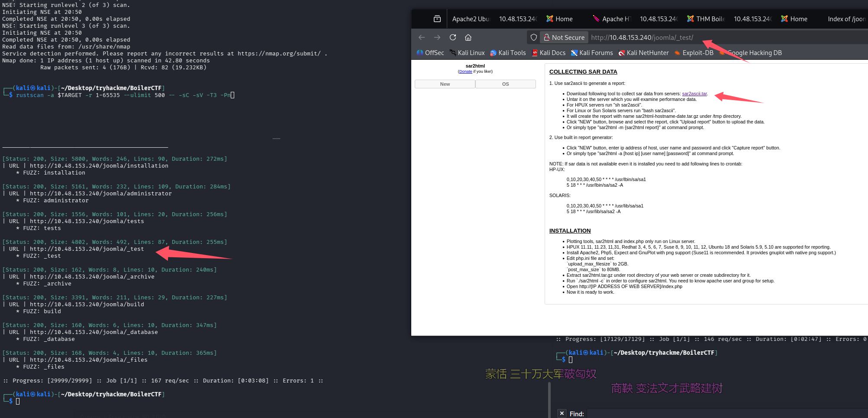Go to browser home page
This screenshot has height=418, width=868.
[x=468, y=38]
